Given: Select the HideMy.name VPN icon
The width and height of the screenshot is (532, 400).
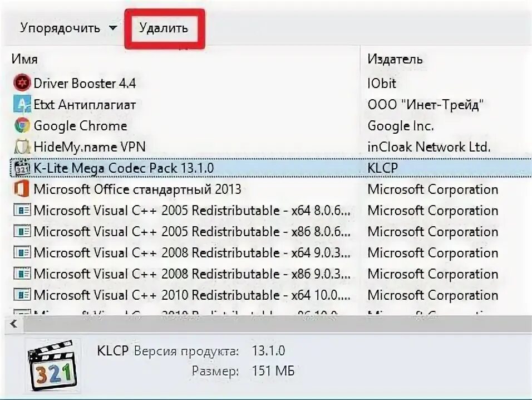Looking at the screenshot, I should click(x=22, y=147).
